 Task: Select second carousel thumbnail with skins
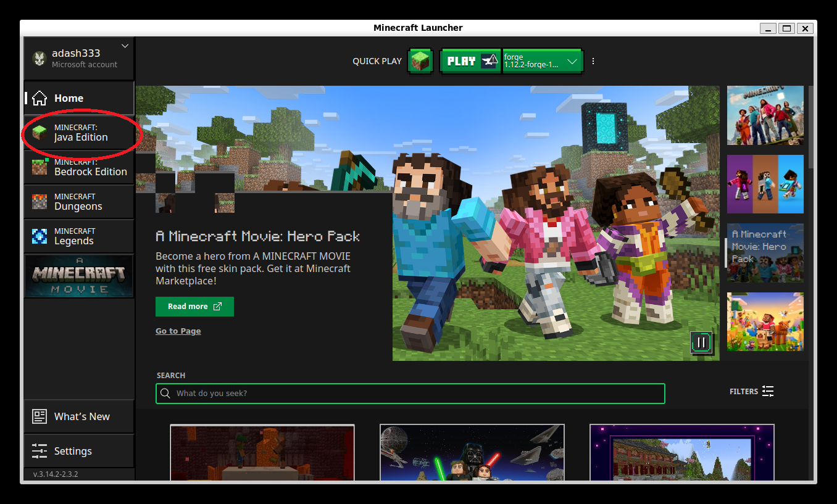pos(765,184)
